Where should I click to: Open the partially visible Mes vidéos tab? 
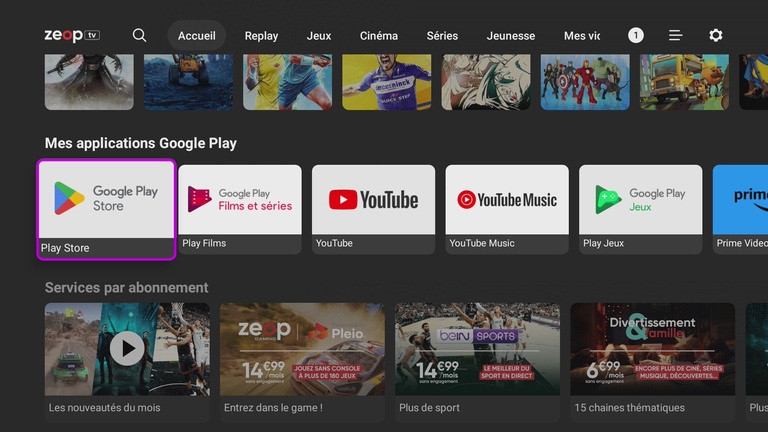coord(582,36)
